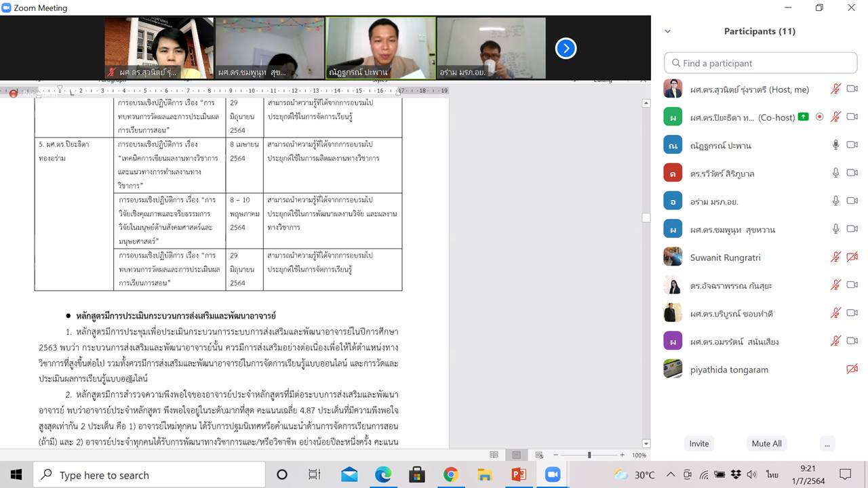Switch Word to Read Mode view

(x=494, y=455)
